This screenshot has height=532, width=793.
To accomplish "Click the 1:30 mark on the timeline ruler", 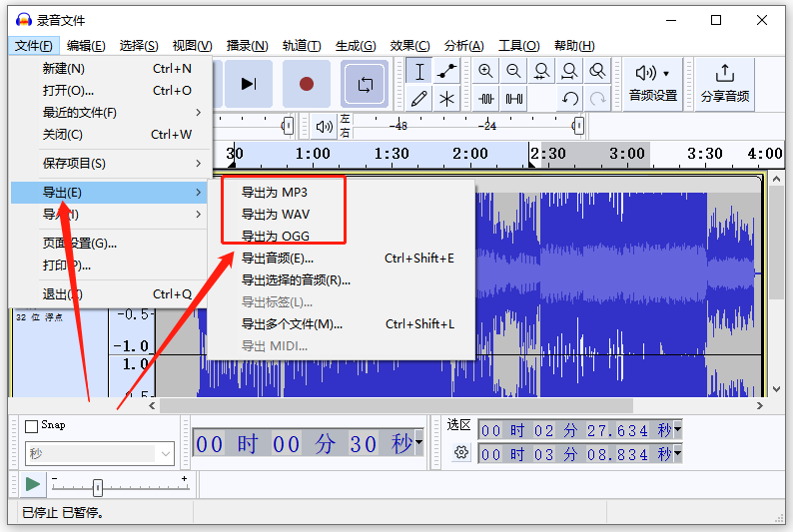I will [x=391, y=153].
